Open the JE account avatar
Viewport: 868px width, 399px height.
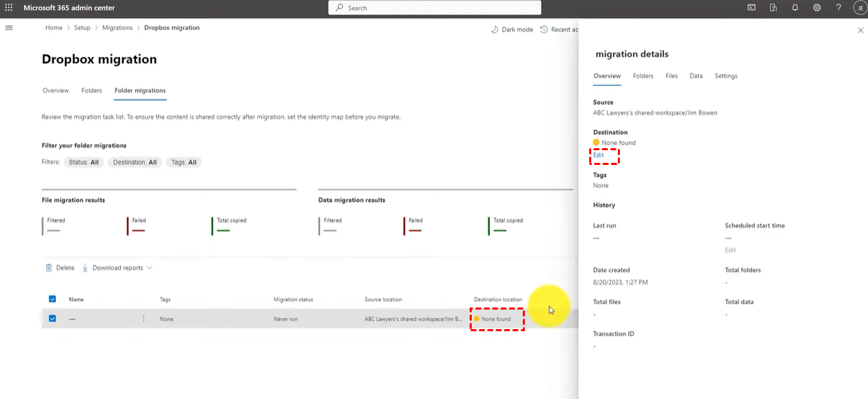(x=860, y=8)
